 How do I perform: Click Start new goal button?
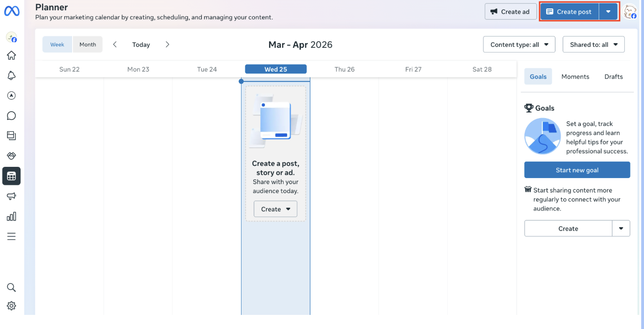[x=577, y=170]
